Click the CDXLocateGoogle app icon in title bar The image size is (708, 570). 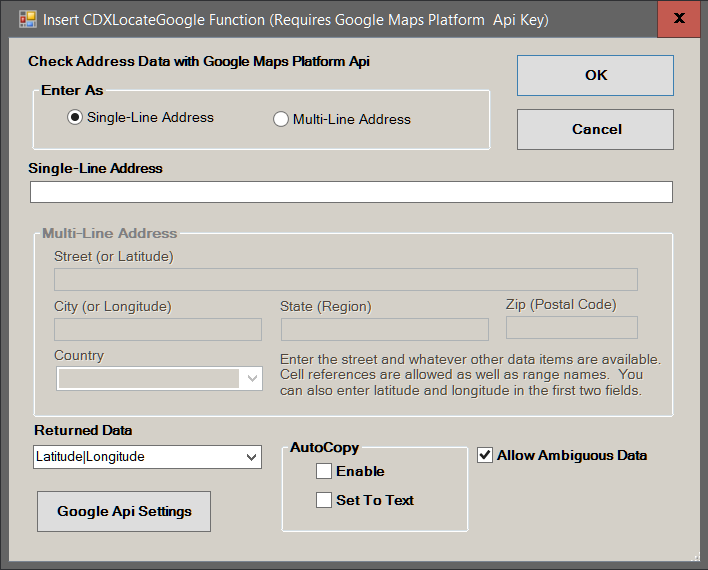[x=28, y=19]
